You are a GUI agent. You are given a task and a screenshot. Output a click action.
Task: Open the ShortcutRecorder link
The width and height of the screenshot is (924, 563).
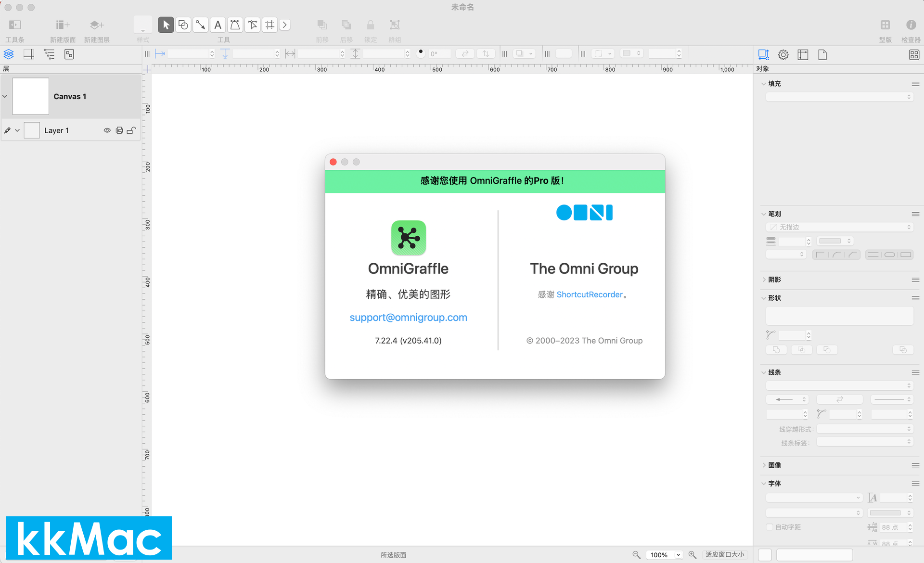[x=590, y=294]
